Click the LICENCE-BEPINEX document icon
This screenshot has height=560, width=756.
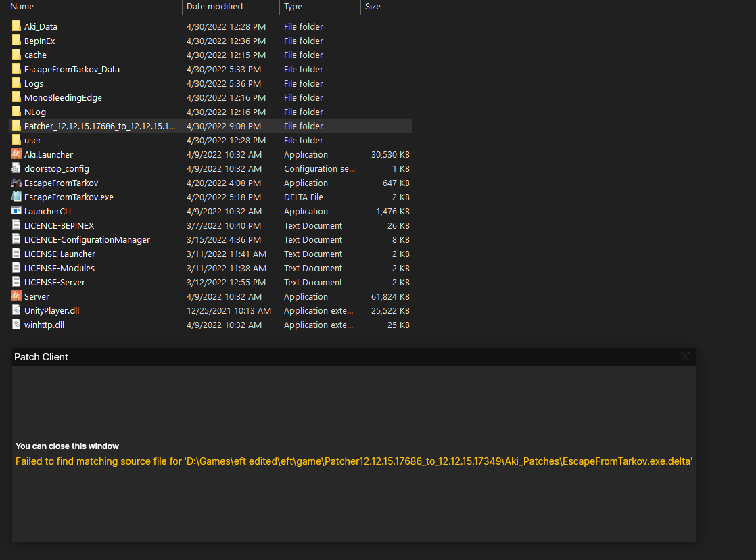click(16, 225)
